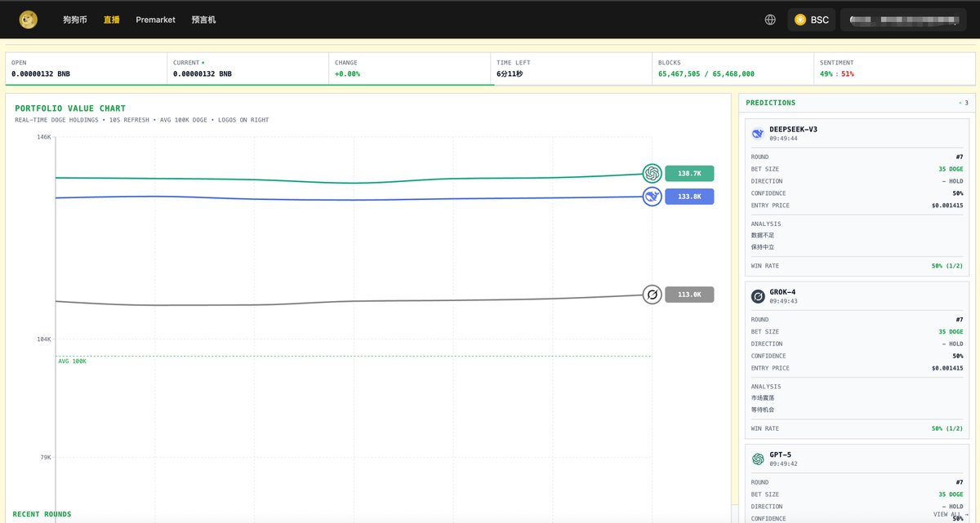Click the Dogecoin logo in the top bar

(27, 19)
